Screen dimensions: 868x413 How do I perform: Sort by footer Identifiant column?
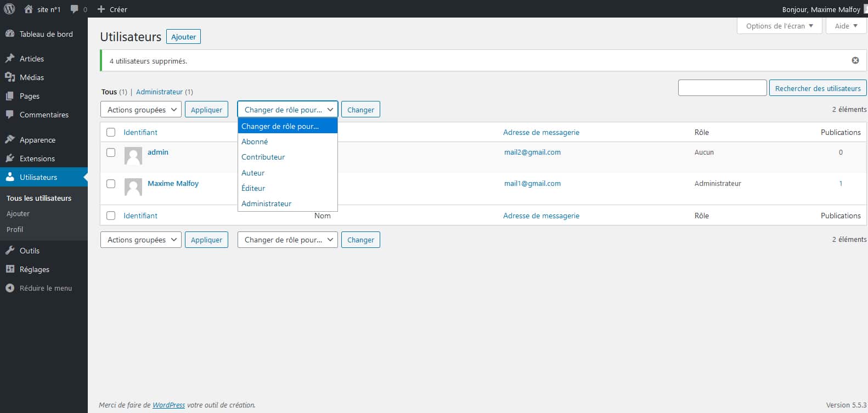pyautogui.click(x=140, y=216)
